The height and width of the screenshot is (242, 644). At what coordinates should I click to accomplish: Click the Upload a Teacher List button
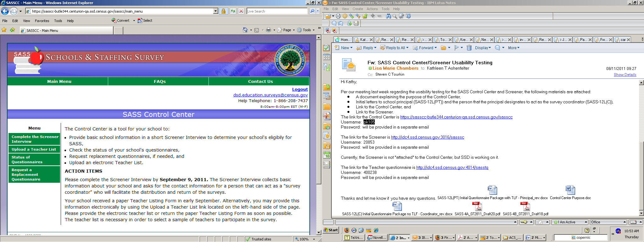(34, 149)
